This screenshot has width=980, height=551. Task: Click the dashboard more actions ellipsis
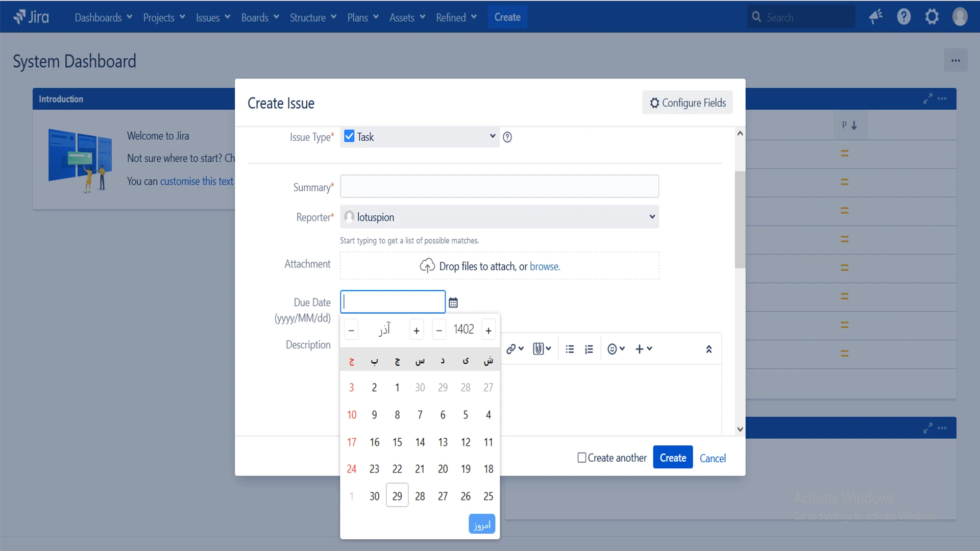coord(955,60)
